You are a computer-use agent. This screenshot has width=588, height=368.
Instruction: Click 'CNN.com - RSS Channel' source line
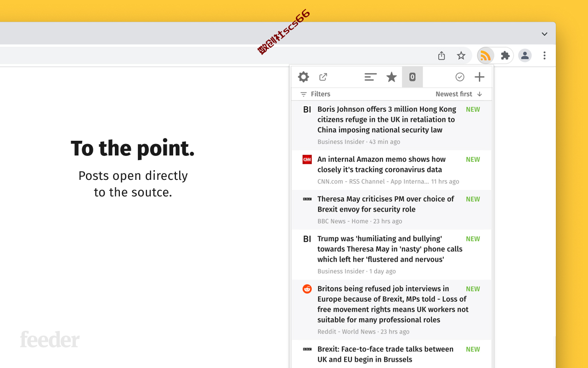tap(388, 181)
